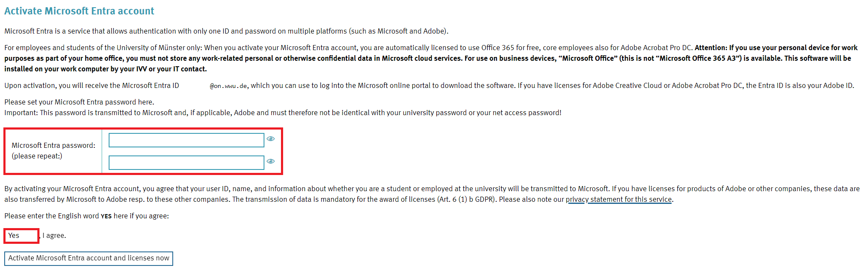
Task: Toggle visibility of the repeated password
Action: pyautogui.click(x=270, y=161)
